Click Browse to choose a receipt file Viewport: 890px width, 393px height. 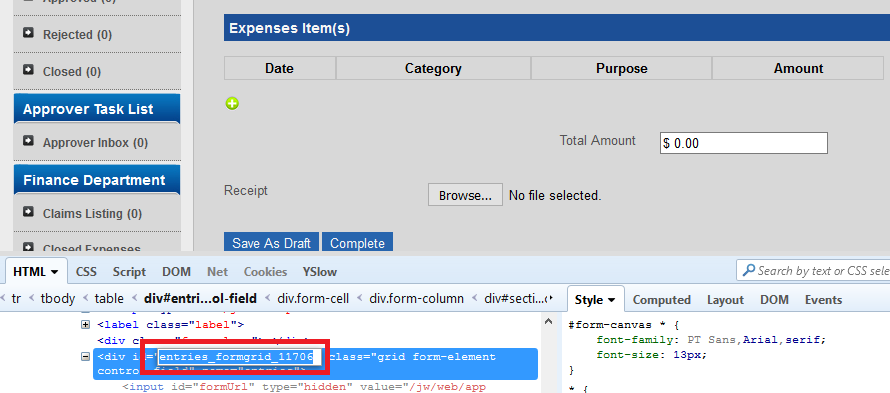point(465,195)
